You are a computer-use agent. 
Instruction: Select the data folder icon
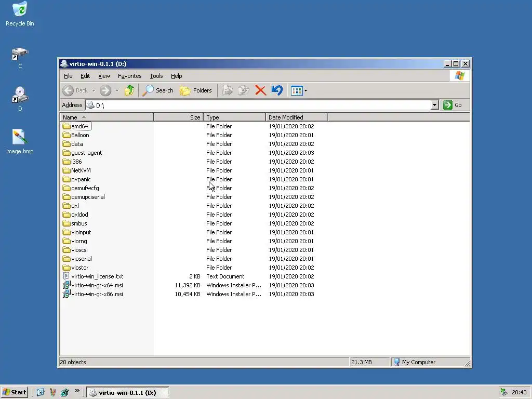(x=66, y=144)
